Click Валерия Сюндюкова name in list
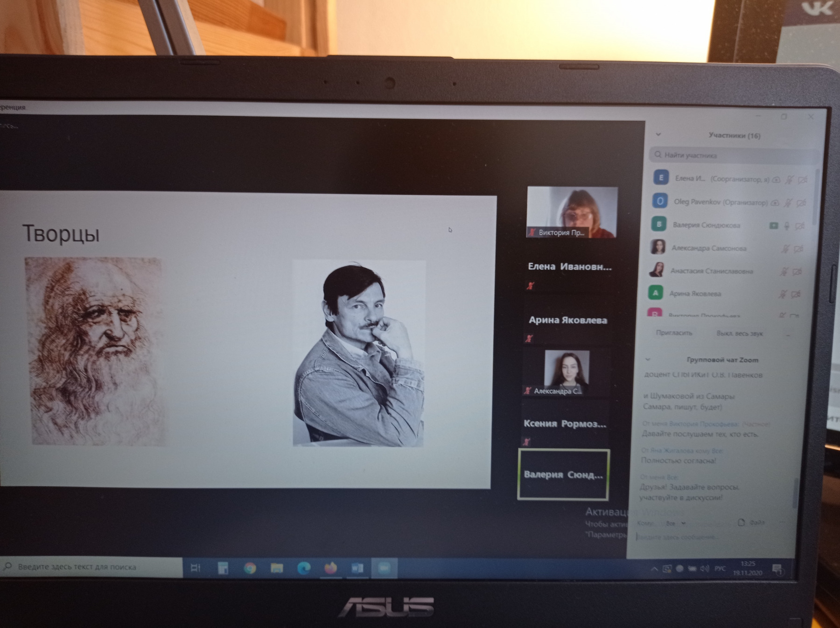 click(x=706, y=225)
